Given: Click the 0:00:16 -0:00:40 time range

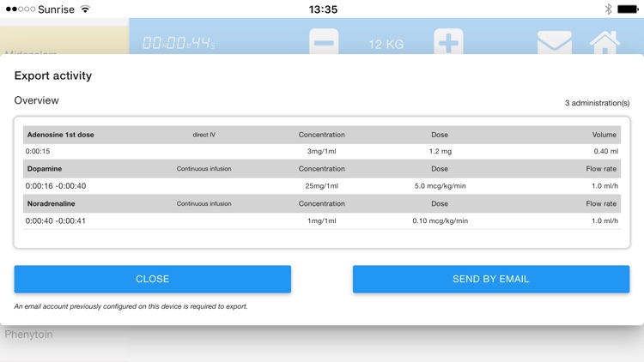Looking at the screenshot, I should (x=56, y=186).
